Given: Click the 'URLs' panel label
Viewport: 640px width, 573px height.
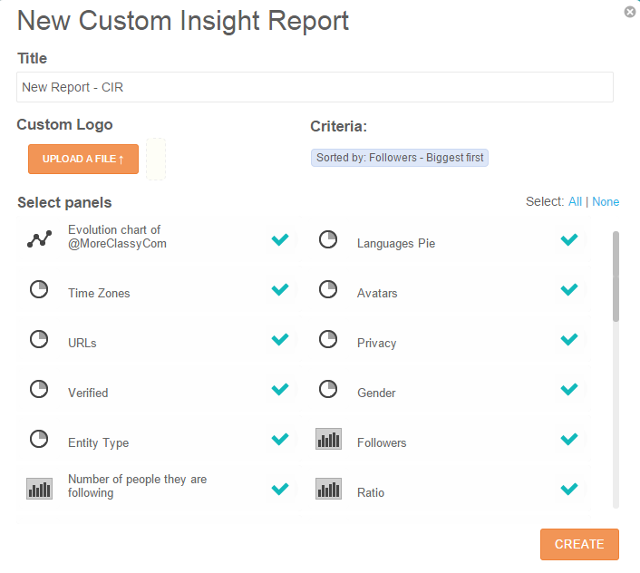Looking at the screenshot, I should coord(82,343).
